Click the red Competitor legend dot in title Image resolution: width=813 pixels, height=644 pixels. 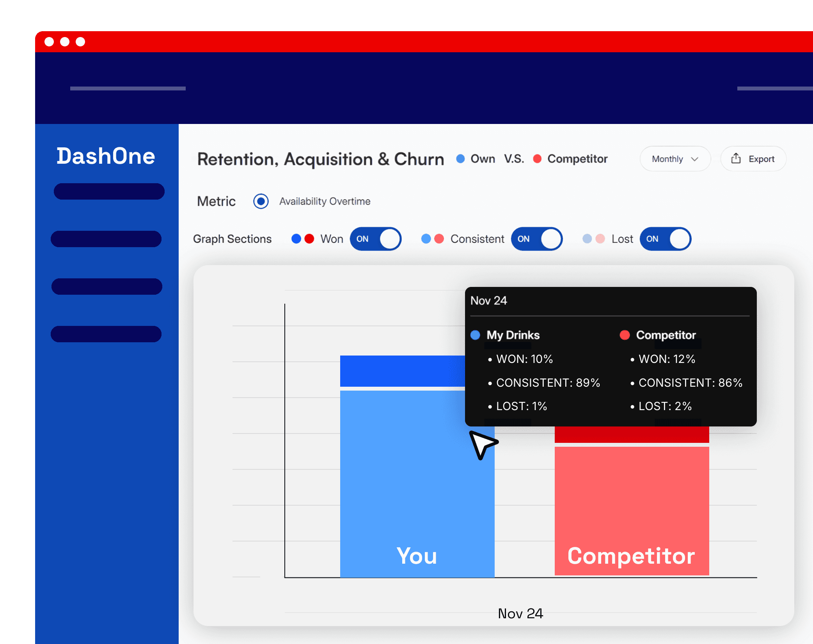point(537,159)
